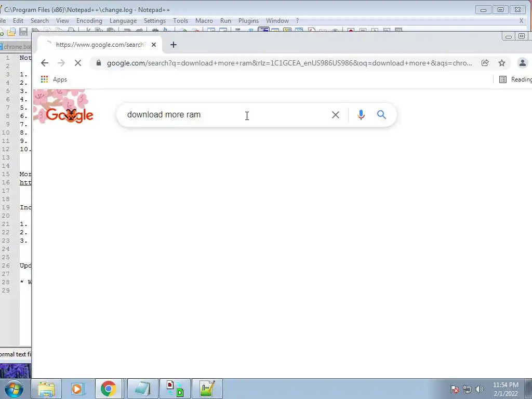Minimize the Chrome window
The height and width of the screenshot is (399, 532).
click(508, 36)
